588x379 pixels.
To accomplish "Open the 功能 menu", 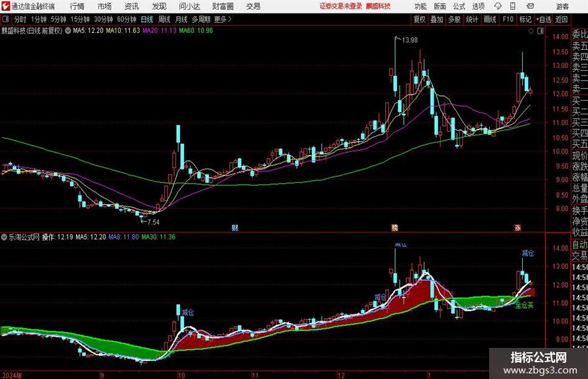I will (421, 6).
